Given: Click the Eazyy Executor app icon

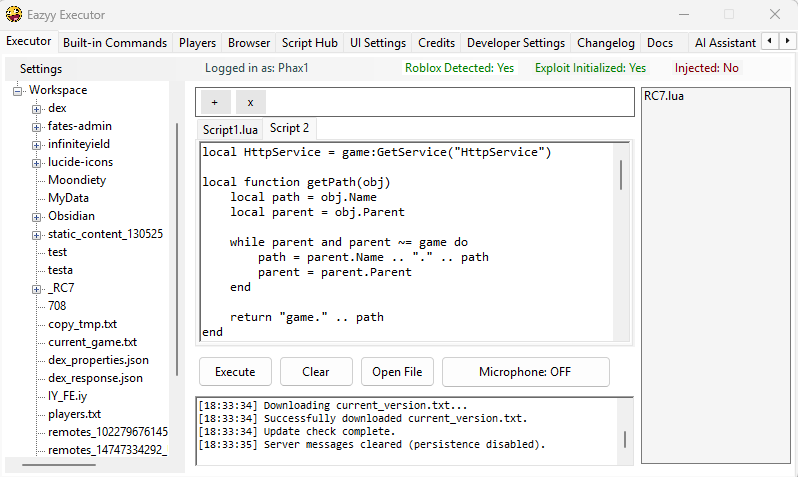Looking at the screenshot, I should click(x=14, y=15).
